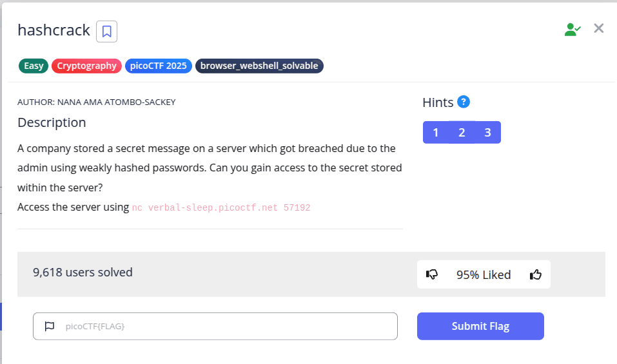The height and width of the screenshot is (364, 617).
Task: Bookmark the hashcrack challenge
Action: click(106, 31)
